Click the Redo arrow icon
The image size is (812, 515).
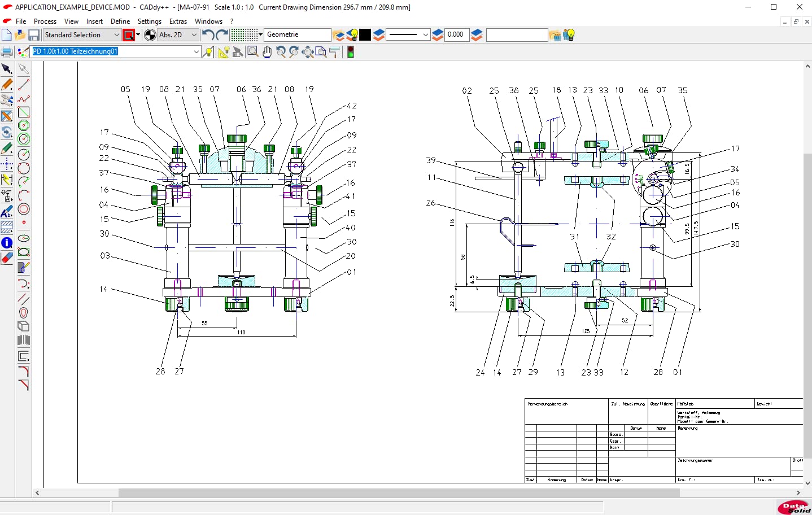(x=222, y=35)
